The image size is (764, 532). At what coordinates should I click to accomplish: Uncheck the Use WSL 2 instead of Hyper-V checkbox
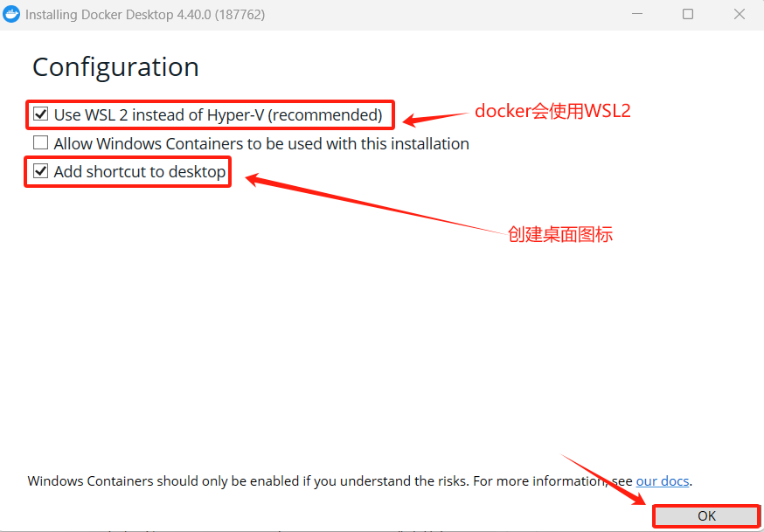click(x=40, y=114)
